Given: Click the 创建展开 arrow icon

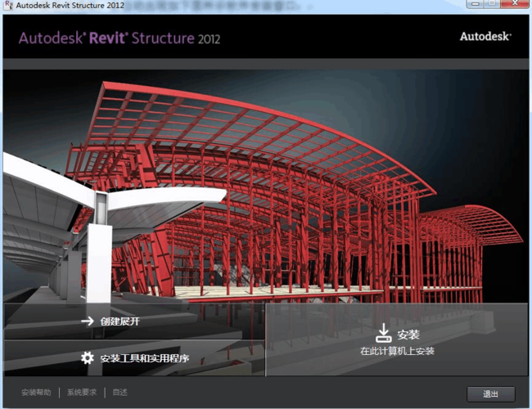Looking at the screenshot, I should (x=88, y=321).
